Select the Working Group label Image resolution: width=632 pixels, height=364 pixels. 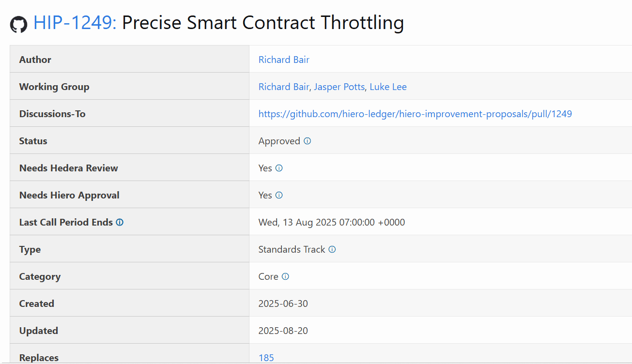(54, 86)
